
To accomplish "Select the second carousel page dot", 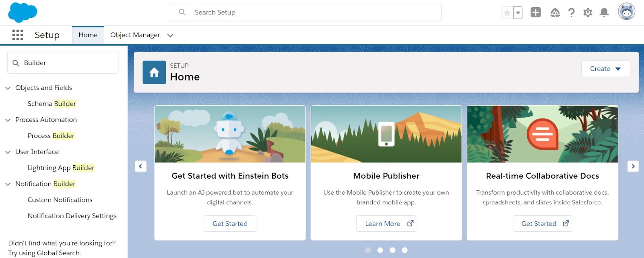I will [x=380, y=250].
